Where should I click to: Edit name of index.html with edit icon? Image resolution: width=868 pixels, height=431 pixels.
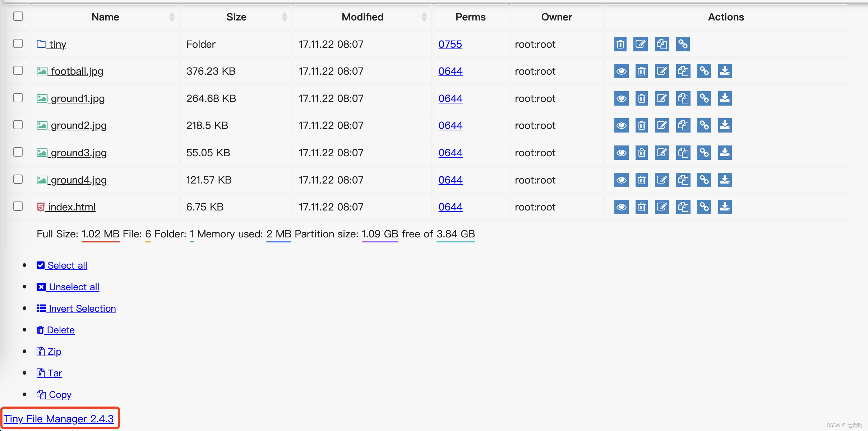pyautogui.click(x=662, y=207)
